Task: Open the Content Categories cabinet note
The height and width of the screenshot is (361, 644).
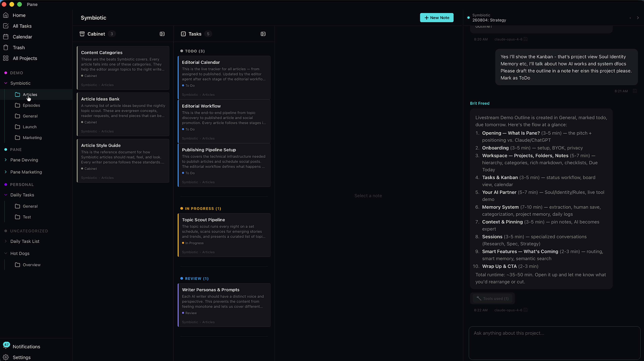Action: click(123, 68)
